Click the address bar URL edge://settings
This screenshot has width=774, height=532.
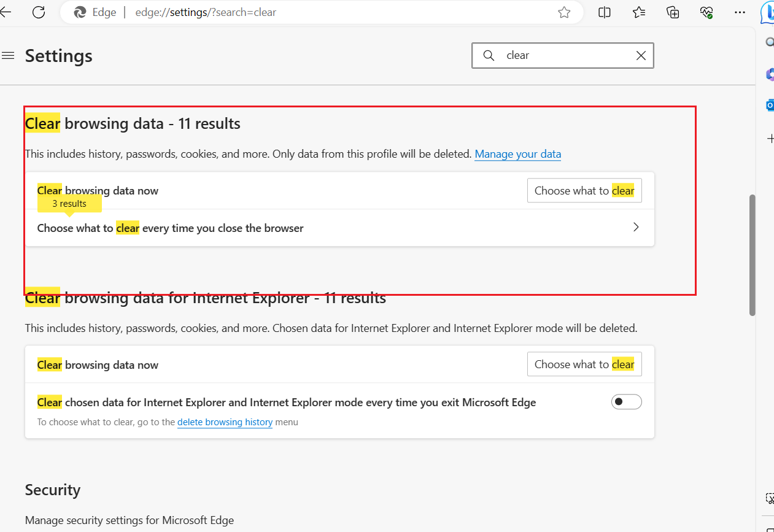[x=206, y=12]
